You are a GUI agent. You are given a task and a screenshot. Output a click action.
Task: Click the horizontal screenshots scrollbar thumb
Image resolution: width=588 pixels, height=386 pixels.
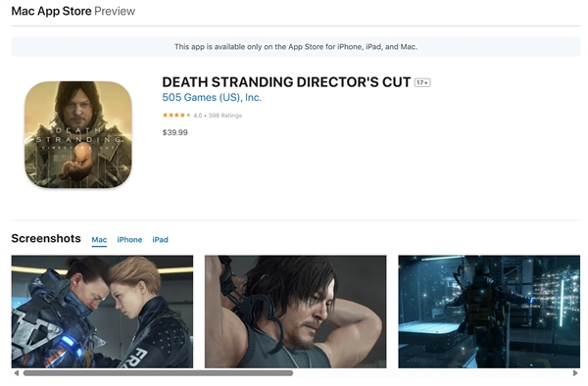tap(158, 373)
